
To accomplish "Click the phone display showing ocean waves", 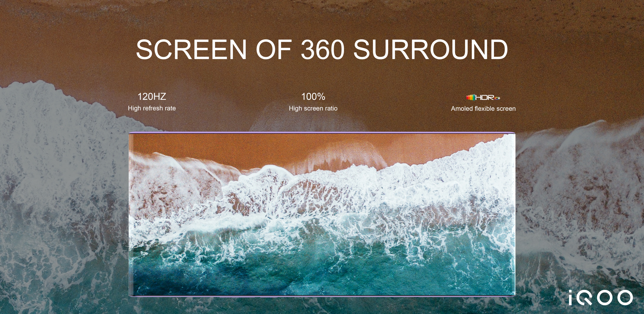I will [x=322, y=214].
